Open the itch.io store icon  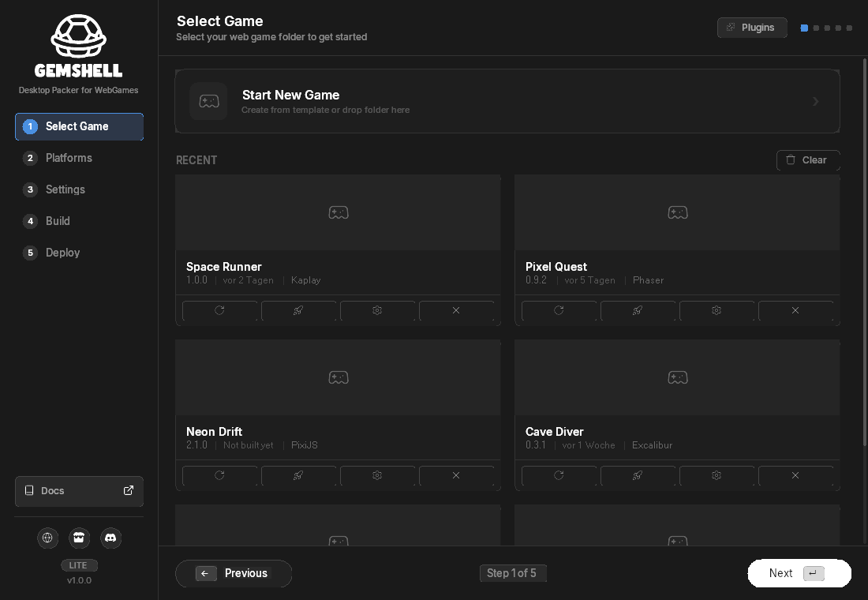click(x=79, y=538)
